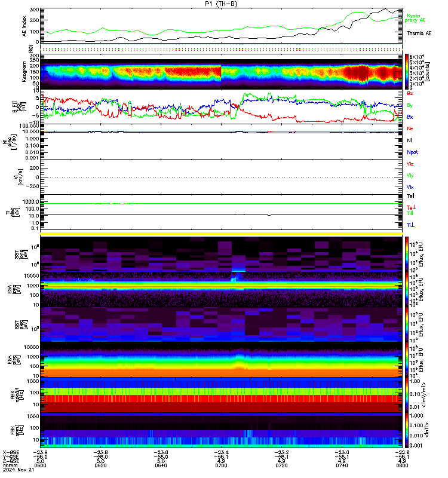Screen dimensions: 448x478
Task: Click the red Bz legend label
Action: 410,94
